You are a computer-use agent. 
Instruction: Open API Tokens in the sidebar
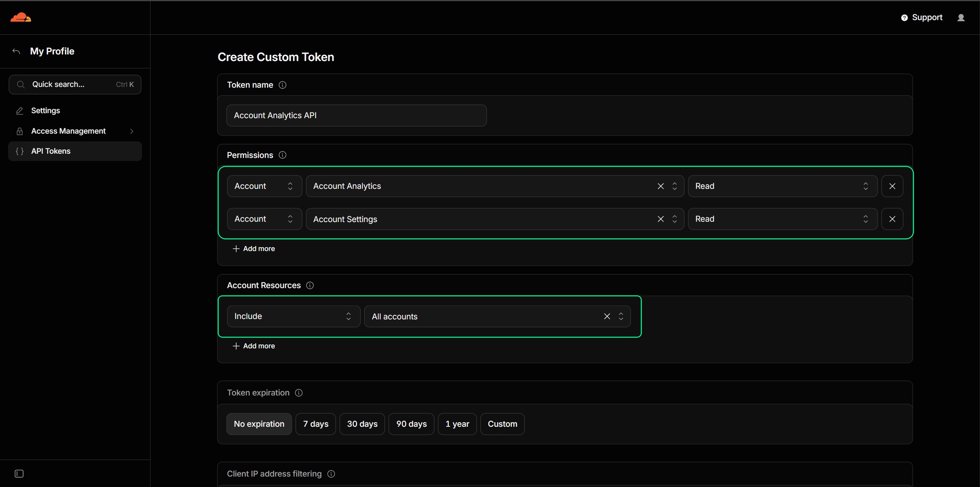[75, 151]
